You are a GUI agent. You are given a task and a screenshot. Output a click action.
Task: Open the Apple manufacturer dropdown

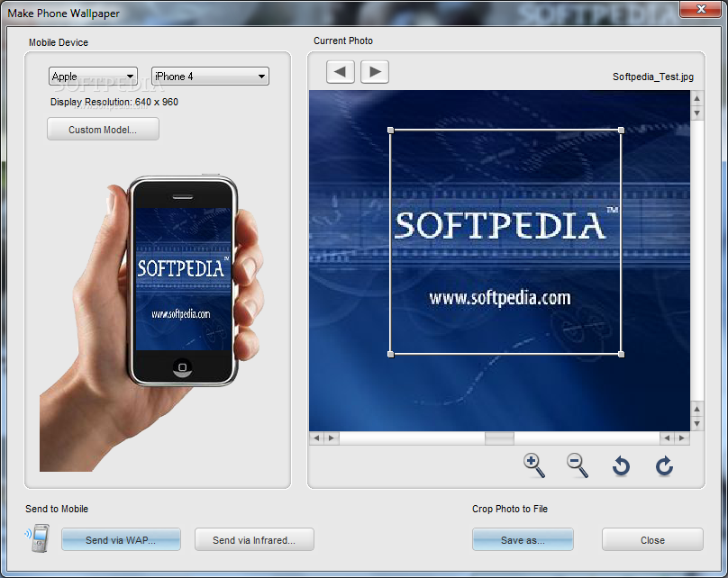tap(93, 77)
